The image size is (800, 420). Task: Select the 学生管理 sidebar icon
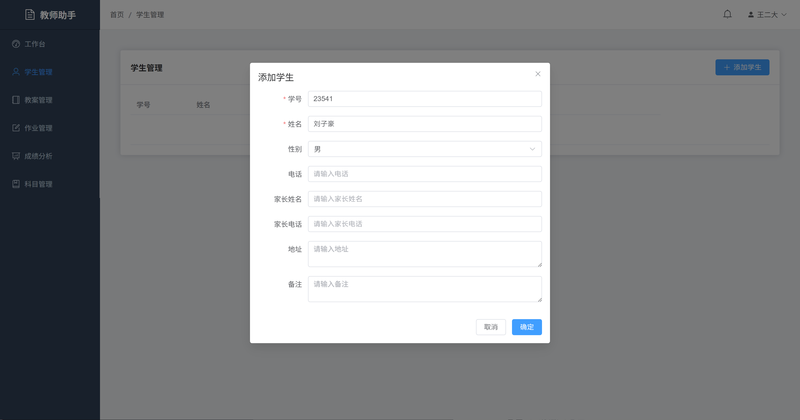(16, 72)
